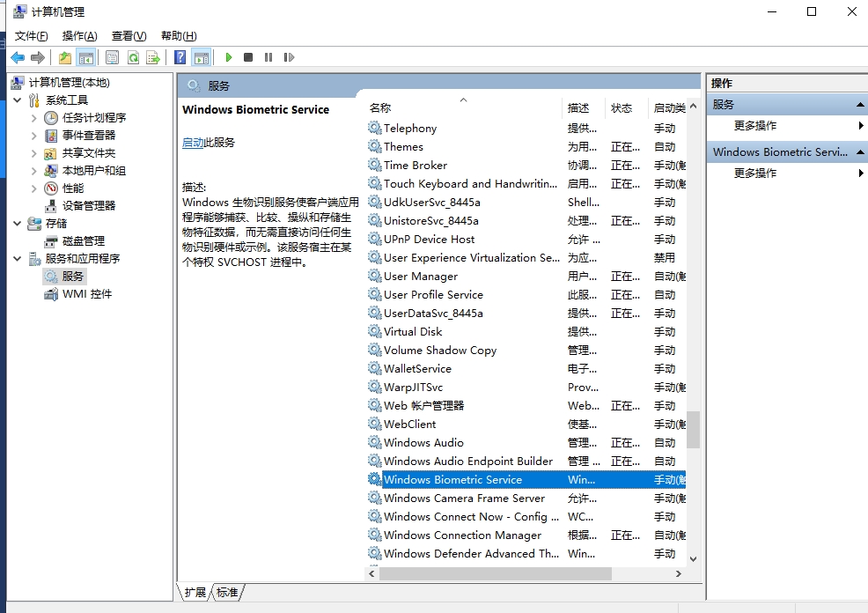Click vertical scrollbar thumb in services list

point(693,429)
